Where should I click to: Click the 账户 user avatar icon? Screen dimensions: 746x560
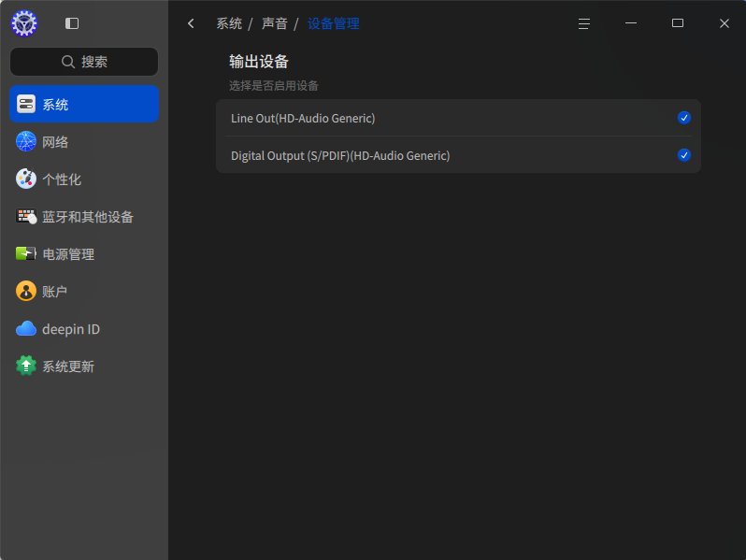point(26,291)
